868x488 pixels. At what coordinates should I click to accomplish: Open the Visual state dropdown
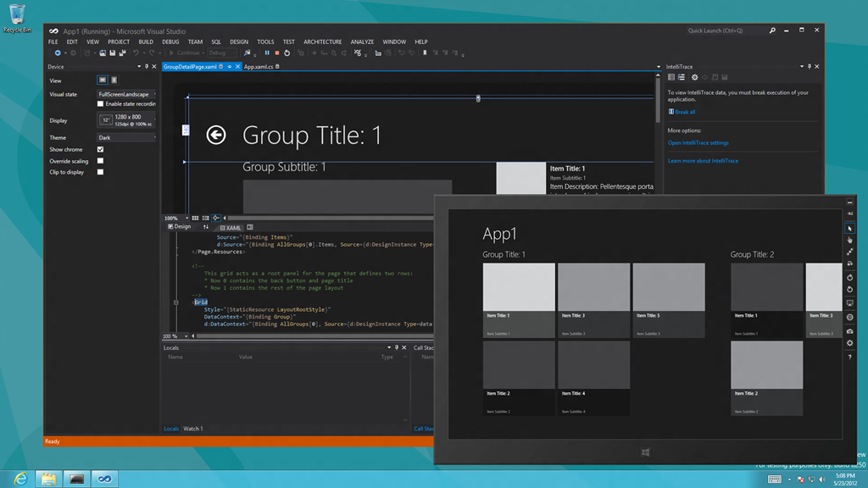pos(125,94)
